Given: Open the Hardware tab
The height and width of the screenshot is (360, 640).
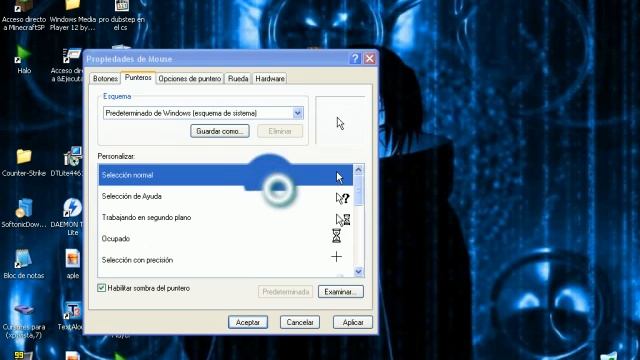Looking at the screenshot, I should [270, 78].
